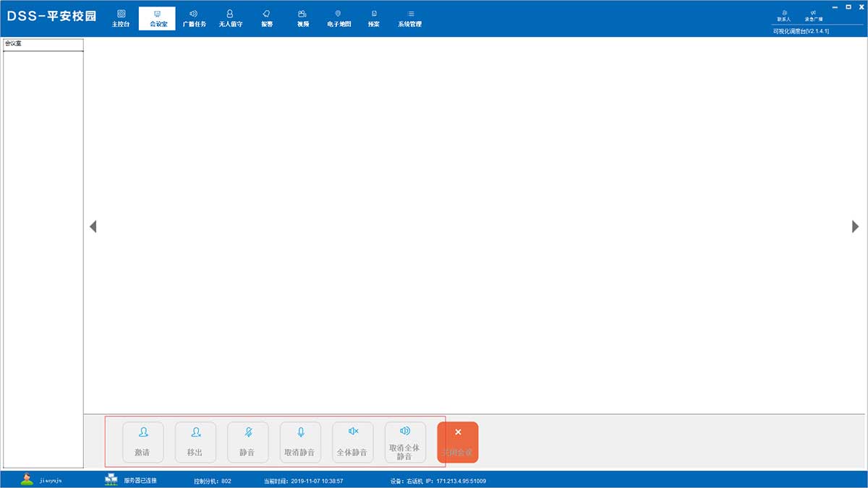This screenshot has height=488, width=868.
Task: Open the 视频 video module
Action: click(302, 18)
